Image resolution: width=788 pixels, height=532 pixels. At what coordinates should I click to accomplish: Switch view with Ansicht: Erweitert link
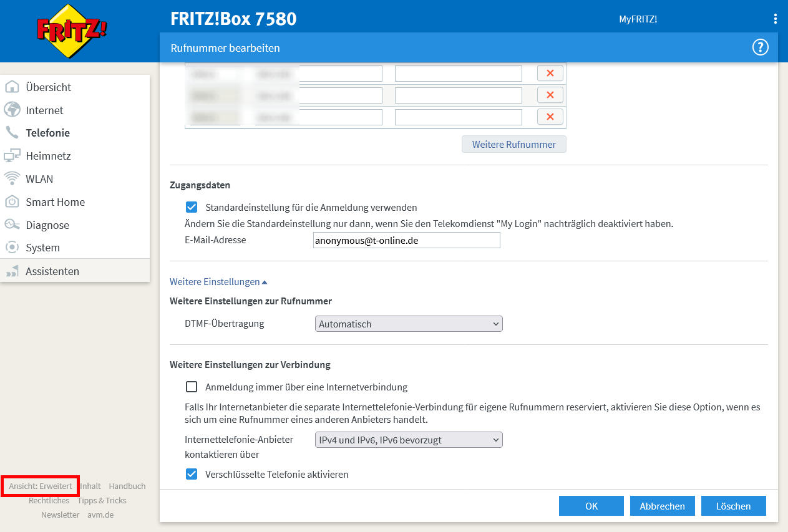tap(40, 486)
